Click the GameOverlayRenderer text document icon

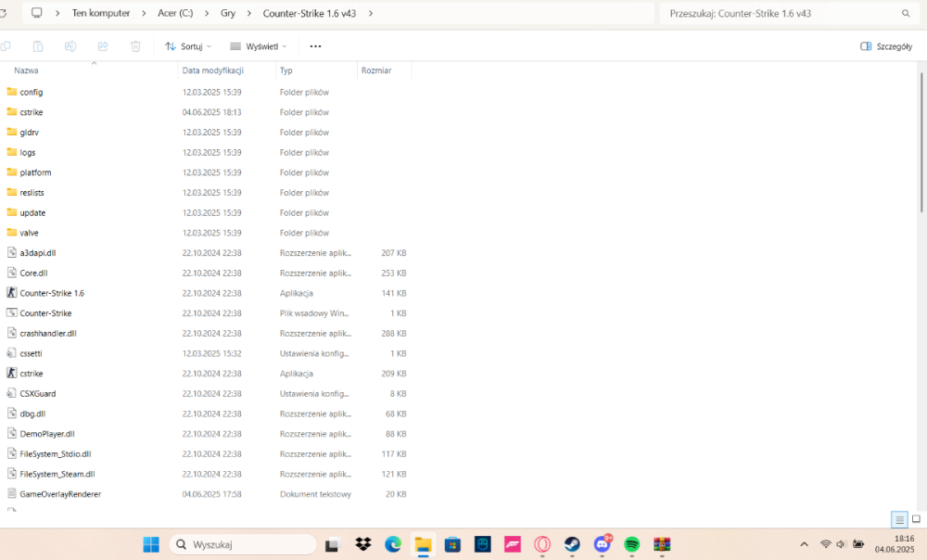click(11, 494)
